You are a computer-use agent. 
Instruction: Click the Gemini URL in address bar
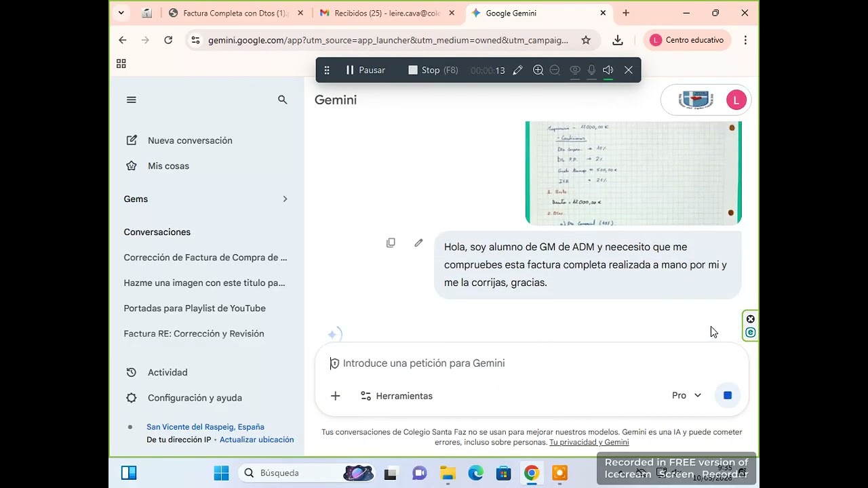(388, 40)
